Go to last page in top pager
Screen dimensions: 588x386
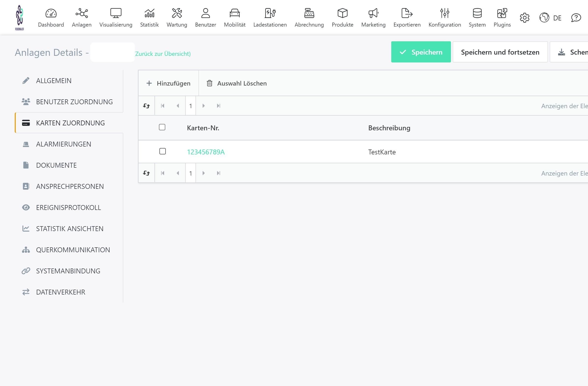pyautogui.click(x=218, y=106)
